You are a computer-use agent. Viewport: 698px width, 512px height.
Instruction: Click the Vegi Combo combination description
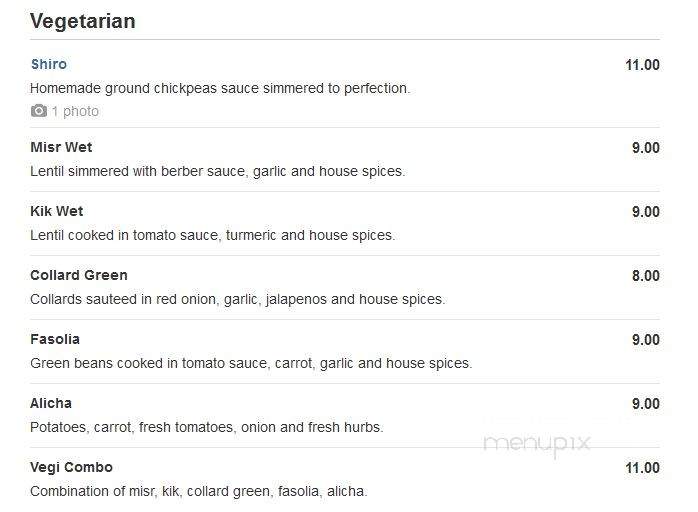[199, 492]
